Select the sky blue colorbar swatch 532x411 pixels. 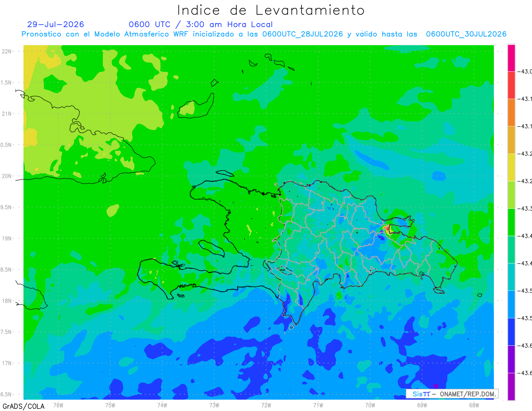click(511, 305)
